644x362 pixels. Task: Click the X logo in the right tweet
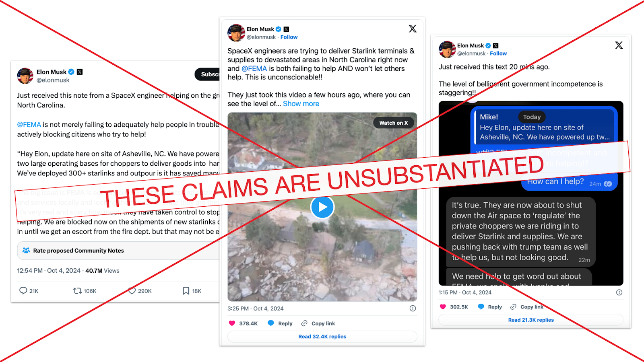[x=619, y=45]
